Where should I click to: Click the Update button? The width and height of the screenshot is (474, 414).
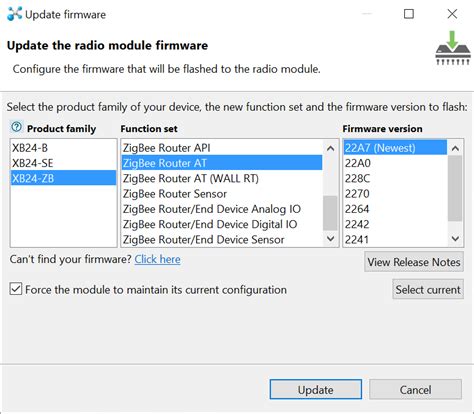coord(316,389)
